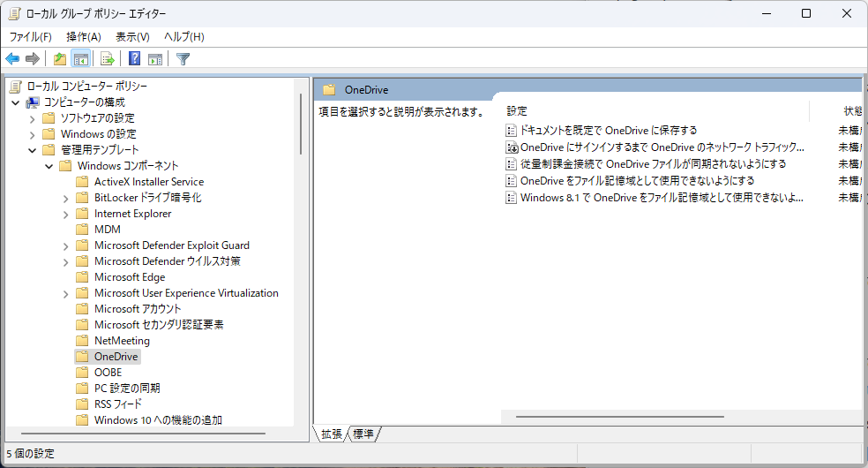
Task: Open the ファイル(F) menu
Action: (x=31, y=36)
